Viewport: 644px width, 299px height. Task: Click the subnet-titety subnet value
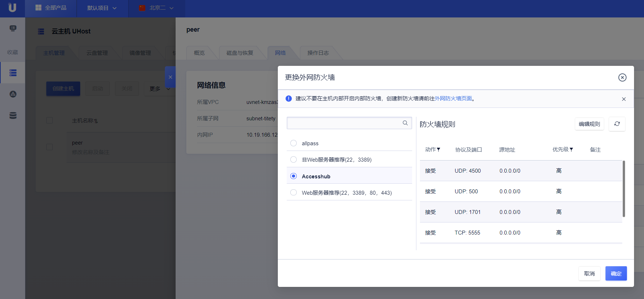(x=261, y=119)
